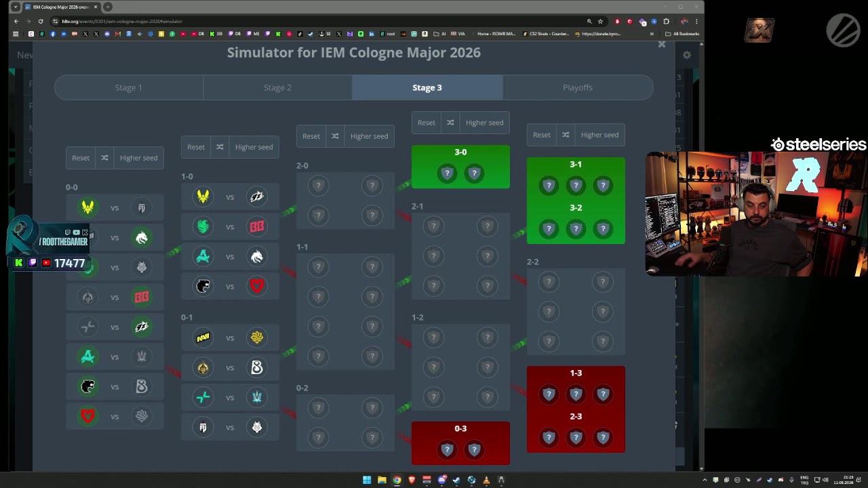Shuffle picks above the 3-0 box
Image resolution: width=868 pixels, height=488 pixels.
click(450, 123)
